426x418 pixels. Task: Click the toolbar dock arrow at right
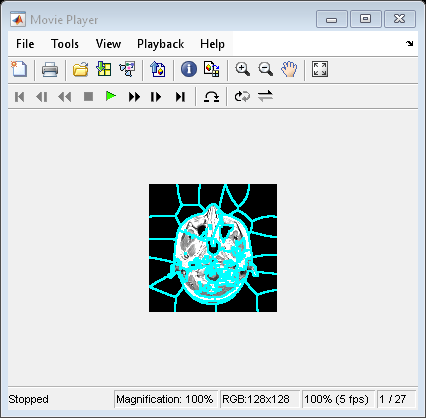(410, 43)
